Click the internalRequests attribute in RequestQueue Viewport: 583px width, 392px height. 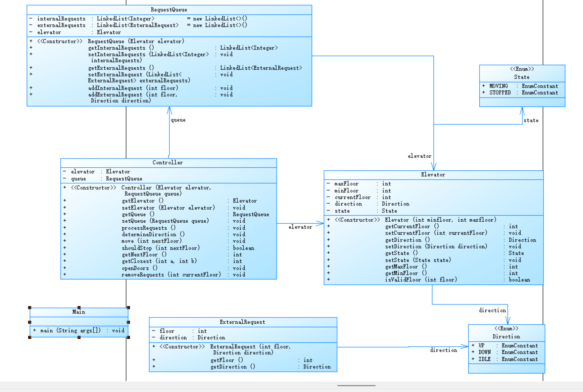[138, 19]
